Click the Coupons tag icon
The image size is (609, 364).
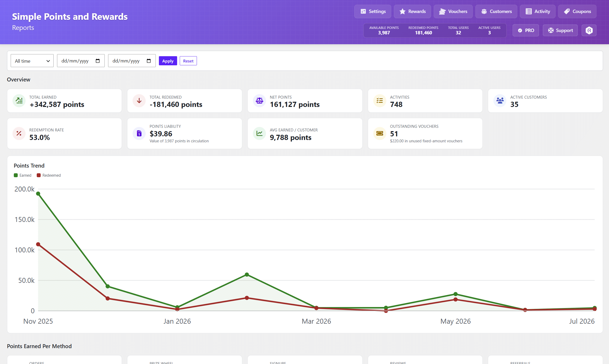[567, 11]
